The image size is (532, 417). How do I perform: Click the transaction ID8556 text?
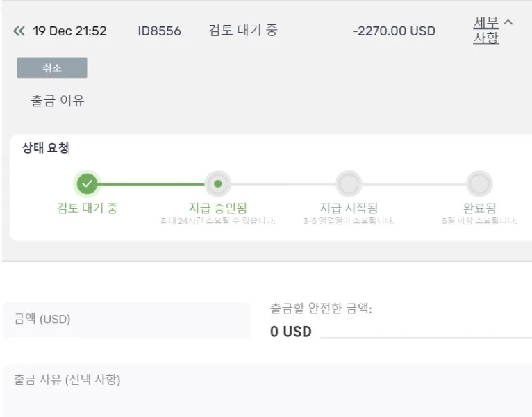coord(159,31)
